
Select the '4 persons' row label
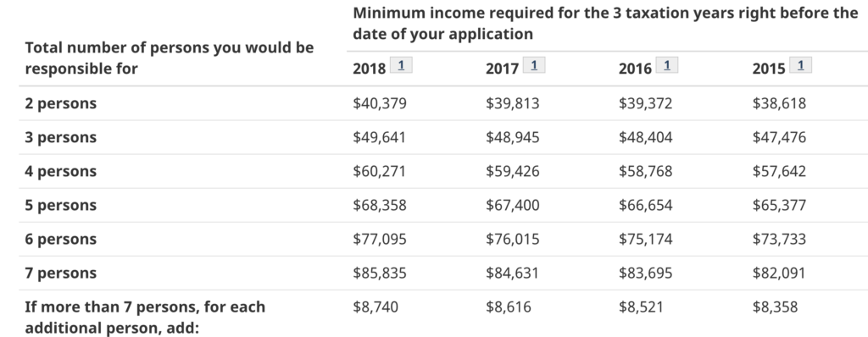pos(60,172)
